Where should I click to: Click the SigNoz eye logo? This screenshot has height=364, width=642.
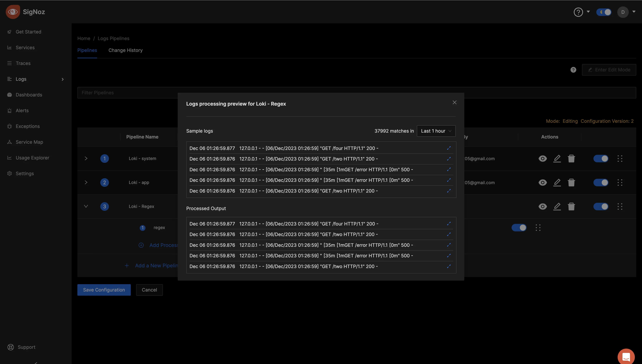point(13,12)
